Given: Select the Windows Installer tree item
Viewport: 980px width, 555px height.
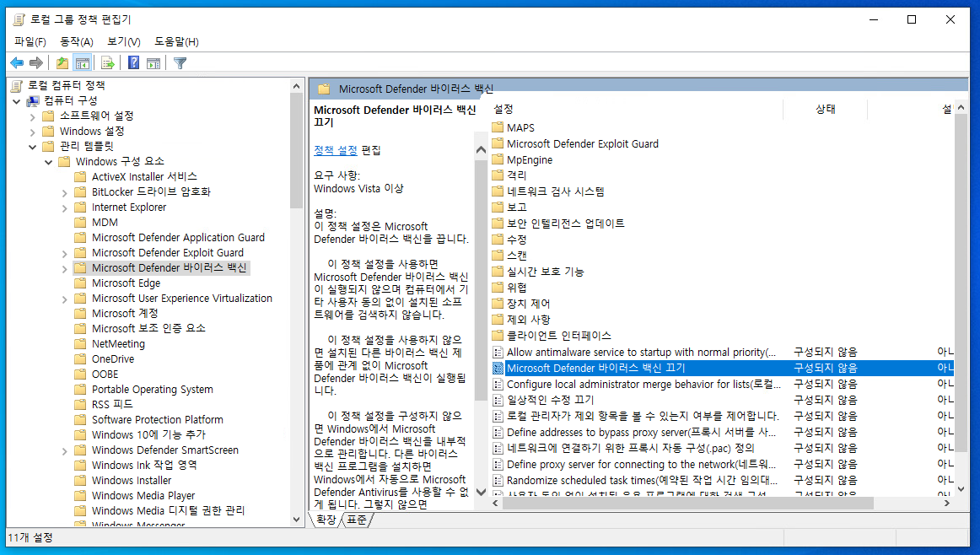Looking at the screenshot, I should [132, 481].
